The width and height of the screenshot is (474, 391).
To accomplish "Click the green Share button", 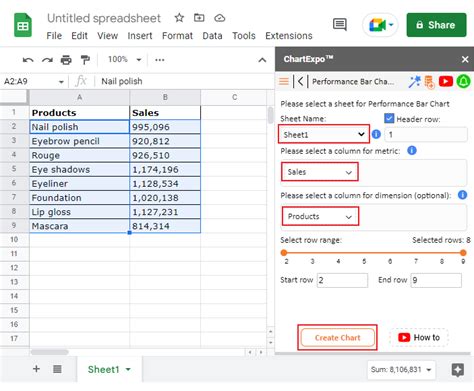I will click(436, 25).
